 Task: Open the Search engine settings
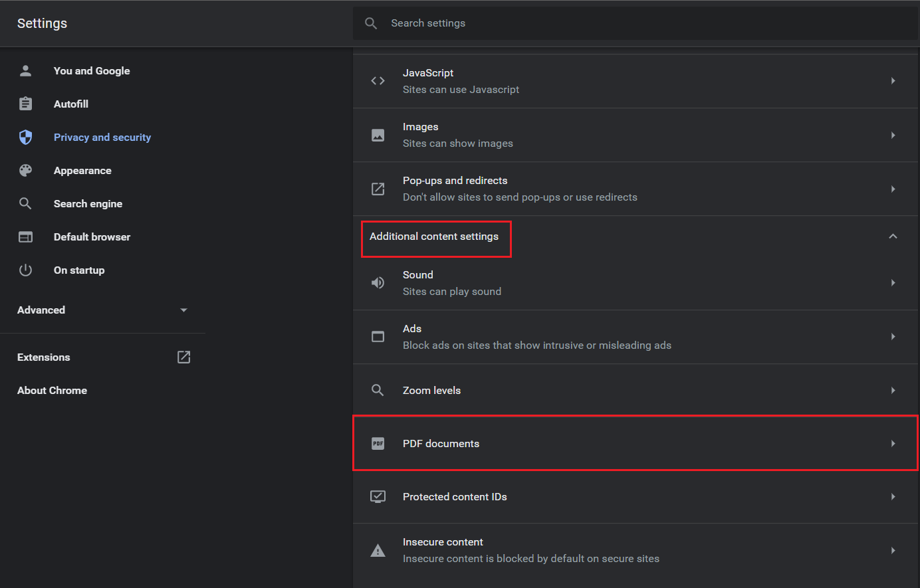[88, 204]
